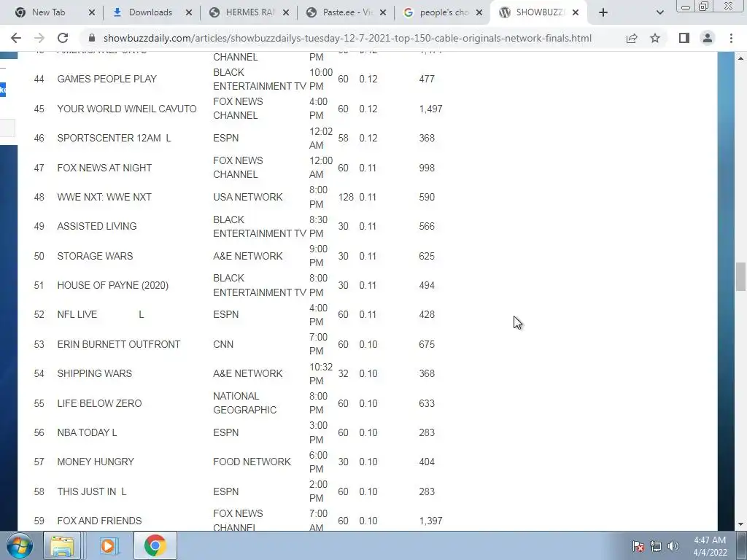Open the browser side panel
Image resolution: width=747 pixels, height=560 pixels.
[x=684, y=38]
